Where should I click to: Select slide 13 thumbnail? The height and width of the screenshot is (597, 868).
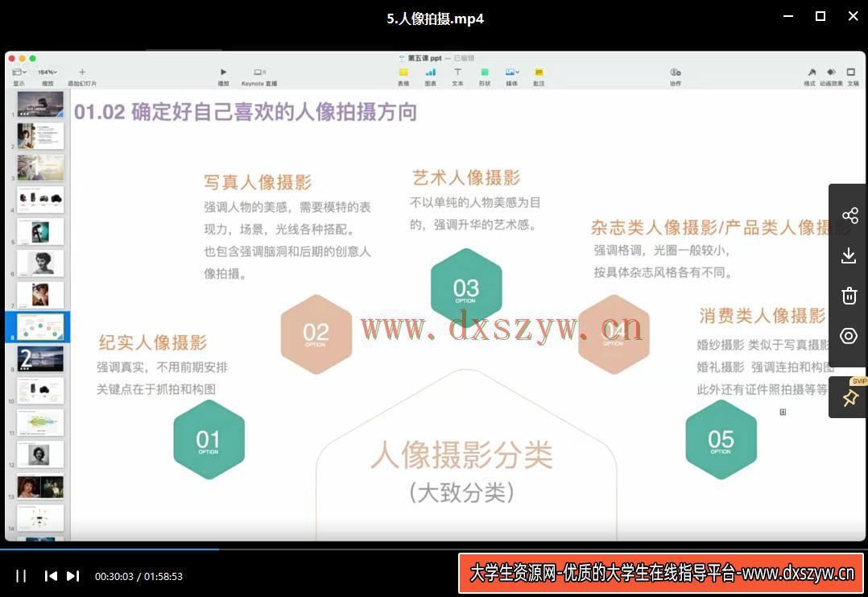click(x=40, y=487)
